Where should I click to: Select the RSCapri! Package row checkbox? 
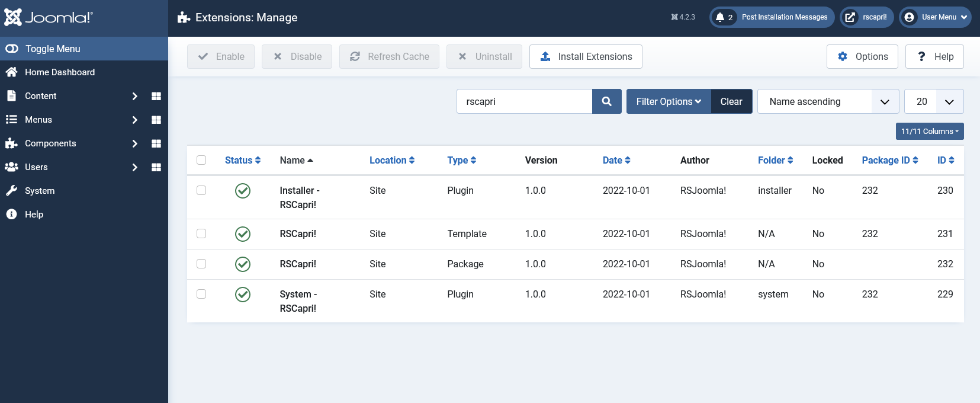201,264
